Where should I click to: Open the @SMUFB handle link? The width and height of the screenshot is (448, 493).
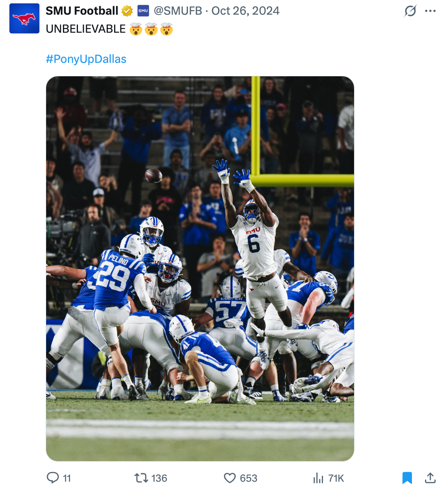click(178, 11)
